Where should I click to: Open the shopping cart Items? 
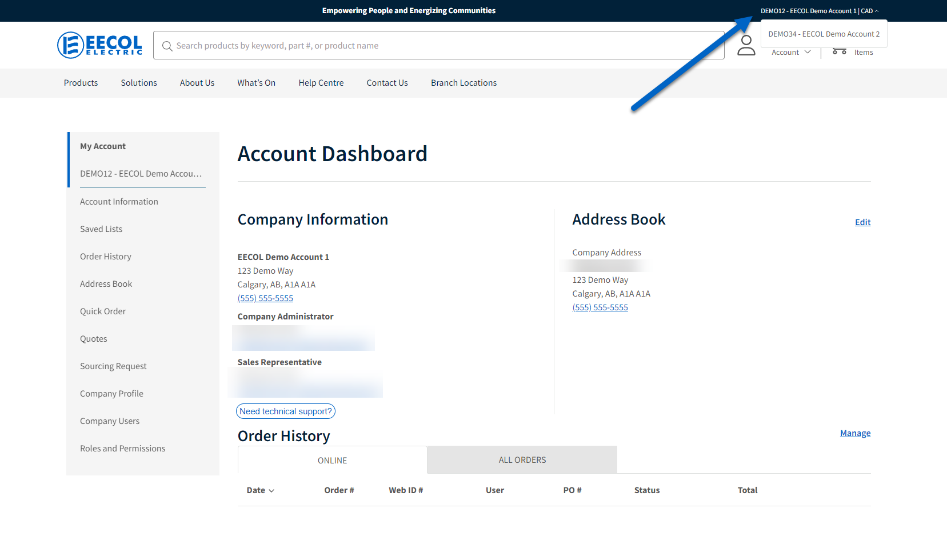click(x=853, y=52)
